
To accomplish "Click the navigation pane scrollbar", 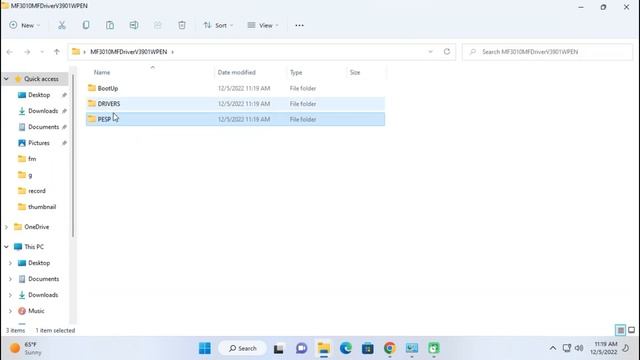I will [x=73, y=155].
